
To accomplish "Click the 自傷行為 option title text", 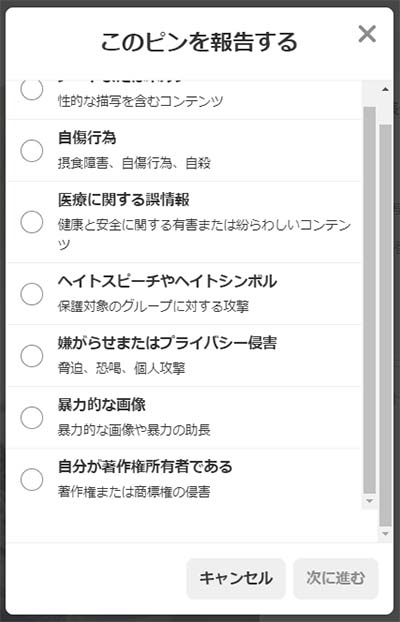I will [x=87, y=138].
